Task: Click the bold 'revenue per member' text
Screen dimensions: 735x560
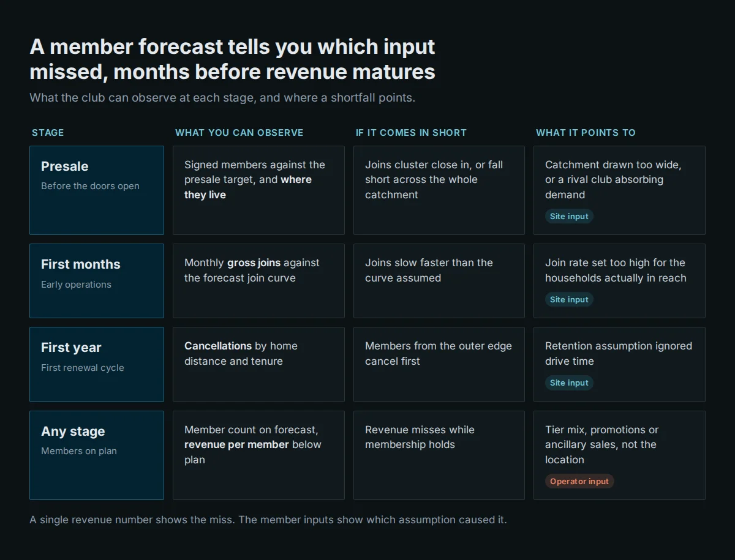Action: click(236, 444)
